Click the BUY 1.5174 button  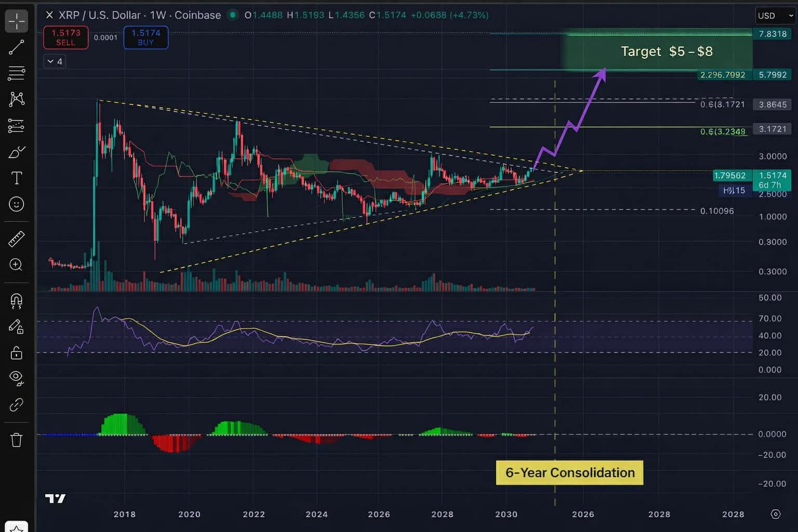pos(146,37)
